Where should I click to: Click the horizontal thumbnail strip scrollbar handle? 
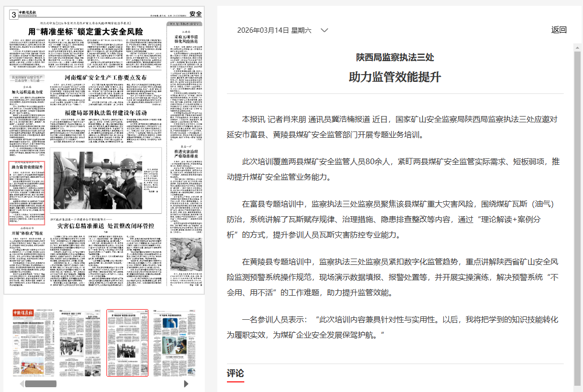[41, 384]
